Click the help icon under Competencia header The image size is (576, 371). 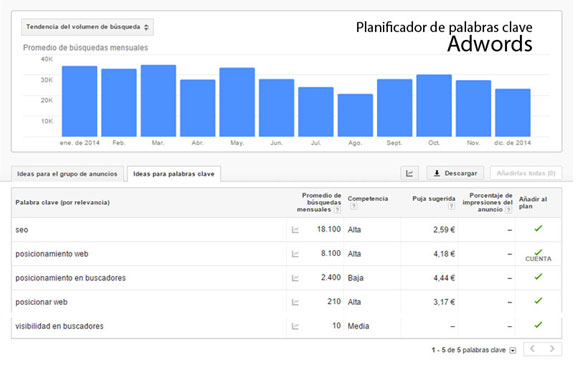pyautogui.click(x=353, y=206)
